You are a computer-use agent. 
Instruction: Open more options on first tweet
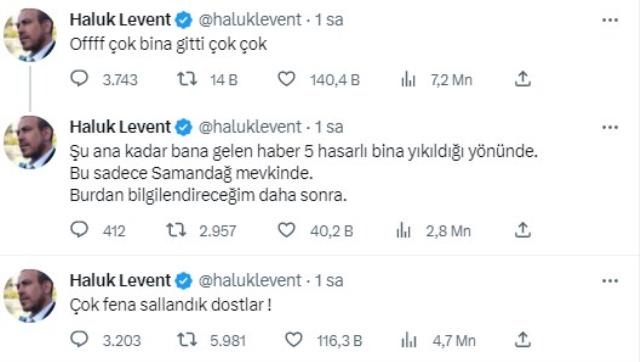coord(610,20)
